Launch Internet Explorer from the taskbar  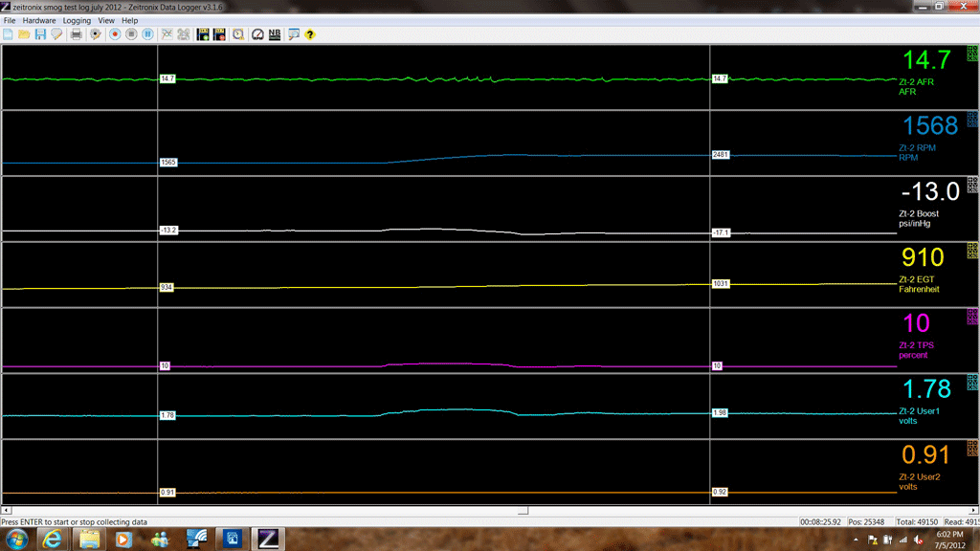52,540
